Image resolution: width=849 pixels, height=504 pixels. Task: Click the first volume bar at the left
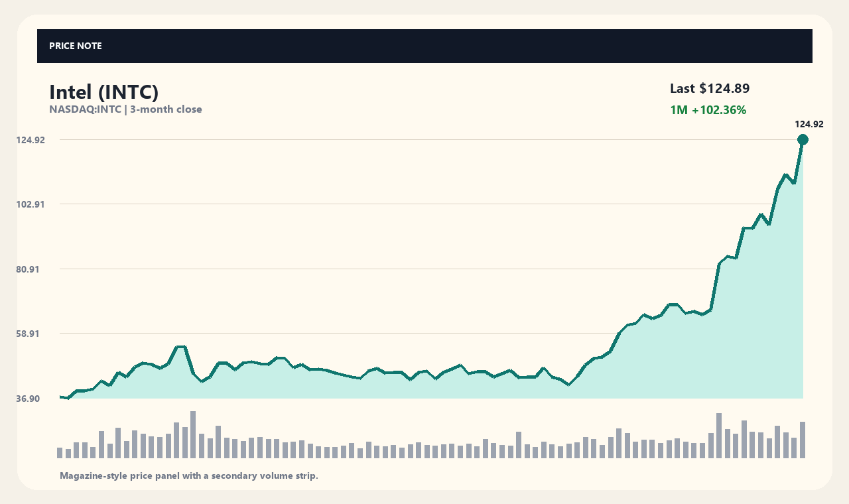(60, 453)
